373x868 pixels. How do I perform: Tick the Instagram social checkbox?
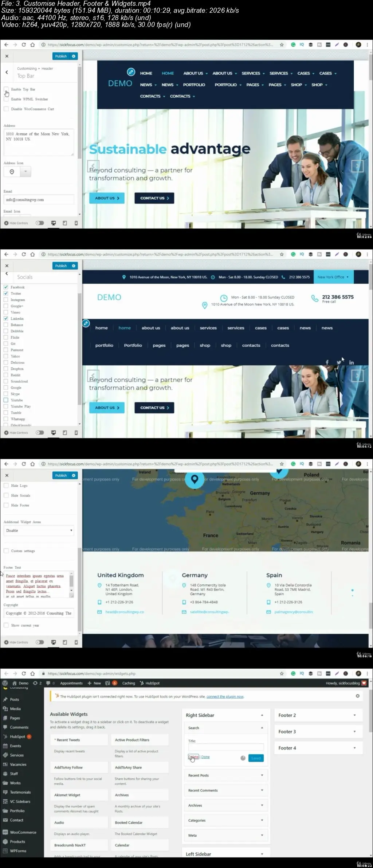point(6,300)
